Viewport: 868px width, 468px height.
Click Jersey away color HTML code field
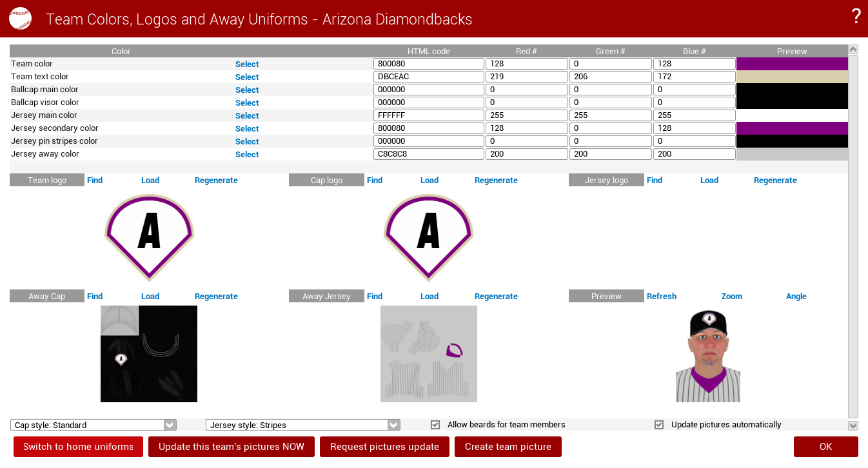pyautogui.click(x=429, y=154)
